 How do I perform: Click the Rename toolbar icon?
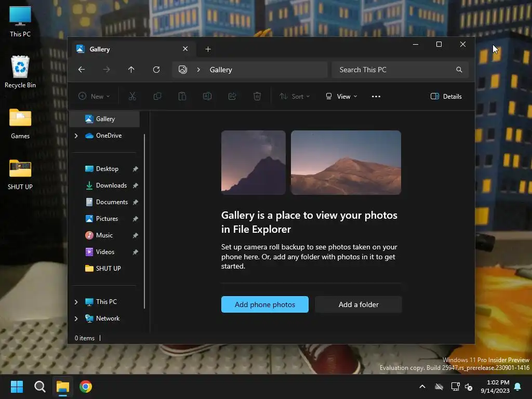pos(207,96)
